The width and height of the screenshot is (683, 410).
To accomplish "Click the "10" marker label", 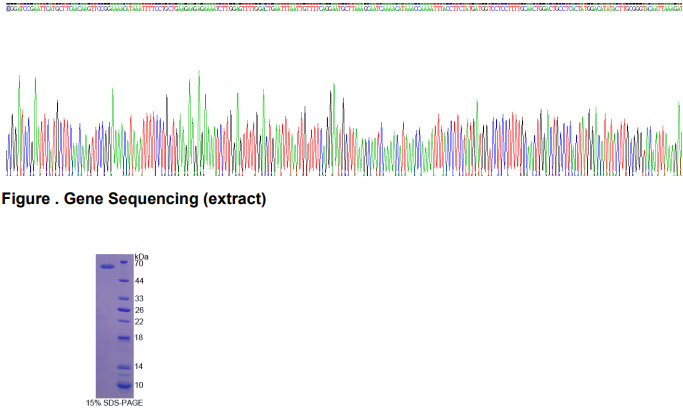I will 139,385.
